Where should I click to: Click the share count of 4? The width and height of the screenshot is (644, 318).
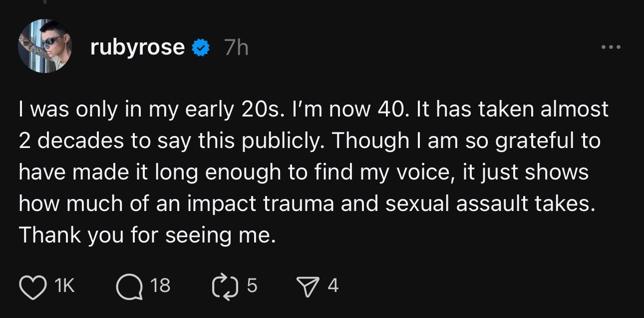[333, 286]
